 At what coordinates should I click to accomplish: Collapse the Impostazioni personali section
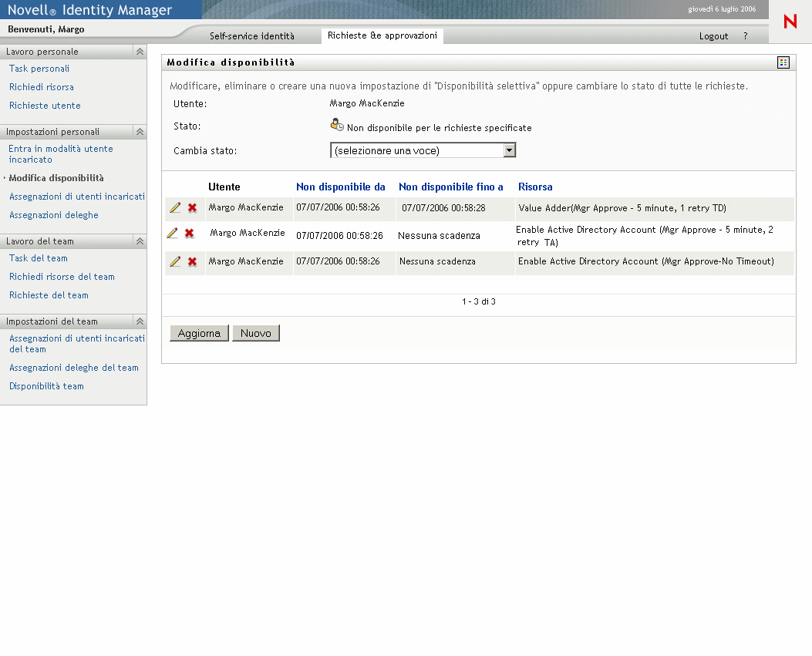coord(140,132)
